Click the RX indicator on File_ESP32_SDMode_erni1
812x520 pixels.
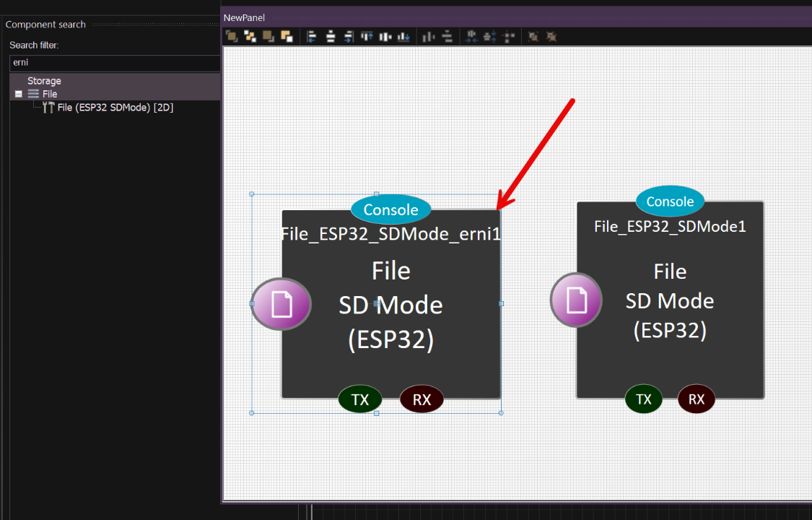422,399
